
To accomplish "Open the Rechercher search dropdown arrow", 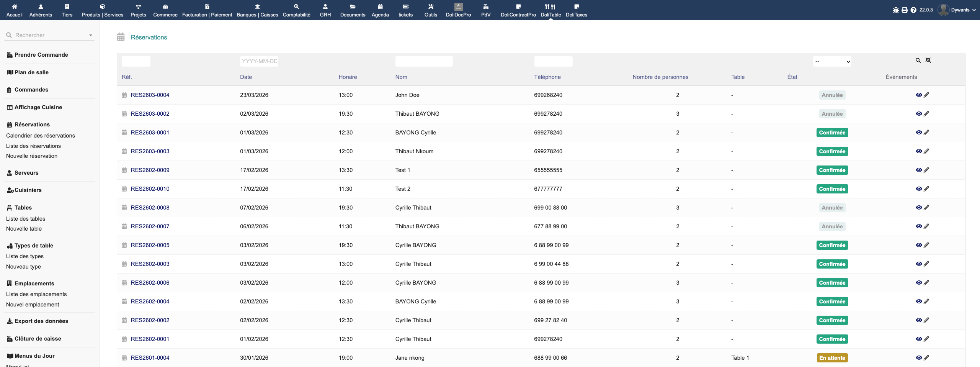I will pos(91,35).
